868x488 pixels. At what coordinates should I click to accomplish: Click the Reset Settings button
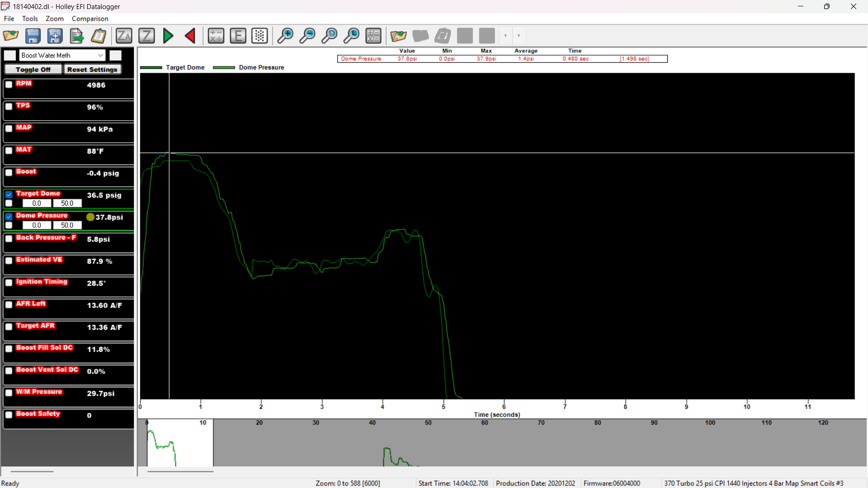[92, 69]
